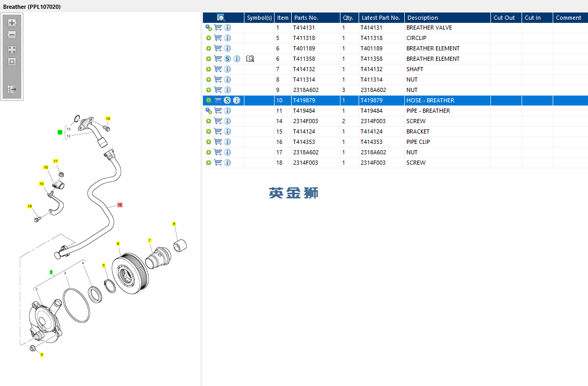Select the SHAFT description cell
The width and height of the screenshot is (588, 386).
447,69
